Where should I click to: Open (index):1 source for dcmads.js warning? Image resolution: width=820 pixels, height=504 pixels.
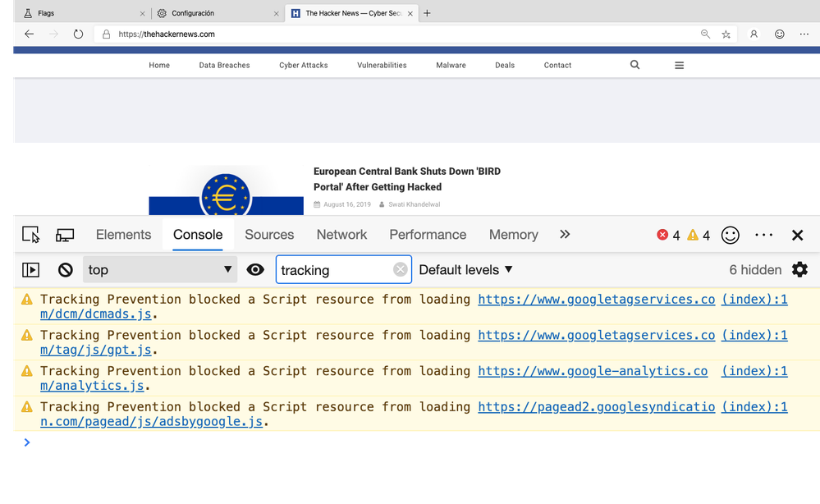[x=754, y=300]
